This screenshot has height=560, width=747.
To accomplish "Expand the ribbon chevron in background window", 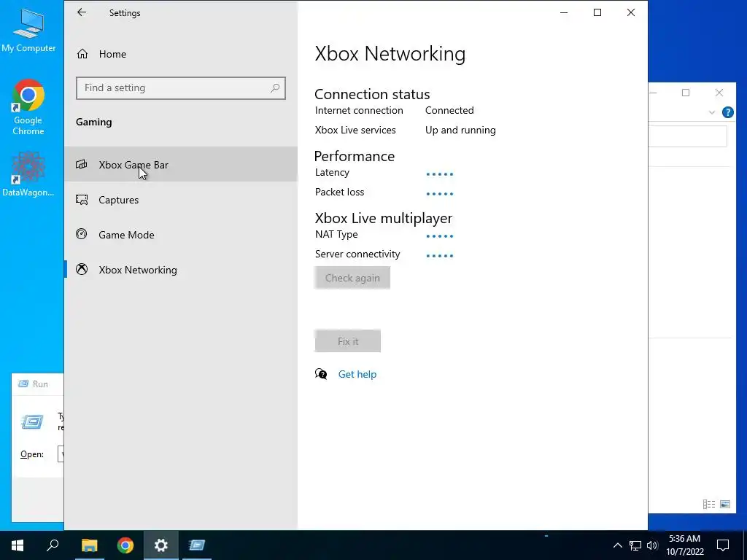I will coord(712,112).
